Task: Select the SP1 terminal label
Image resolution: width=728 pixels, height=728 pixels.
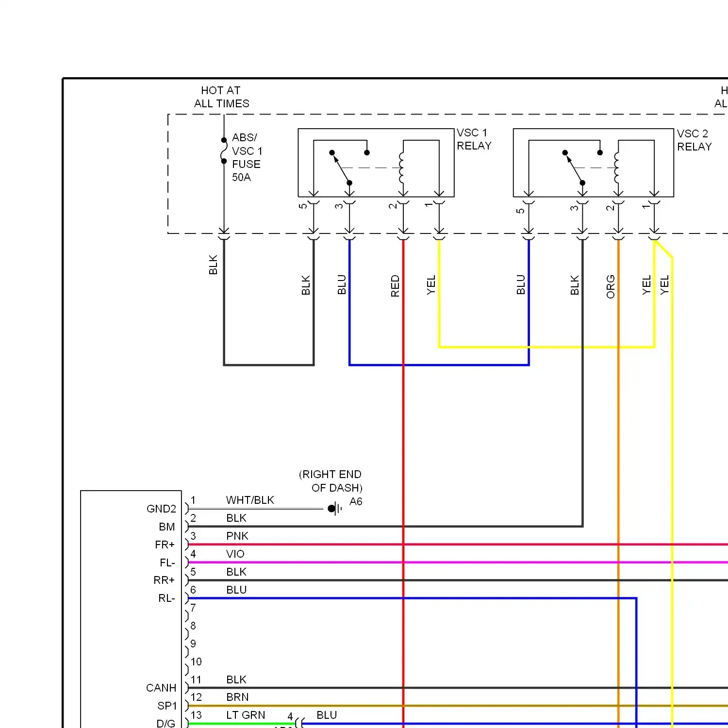Action: (x=167, y=706)
